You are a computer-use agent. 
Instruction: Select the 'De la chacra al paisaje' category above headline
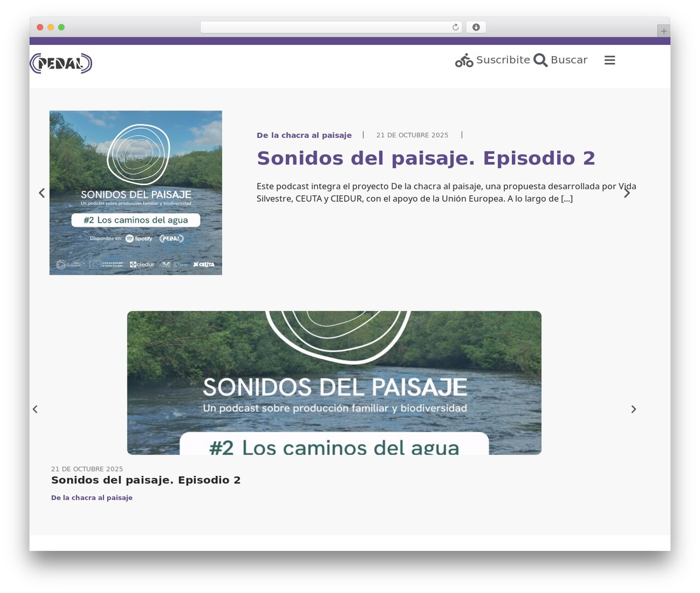pyautogui.click(x=304, y=135)
